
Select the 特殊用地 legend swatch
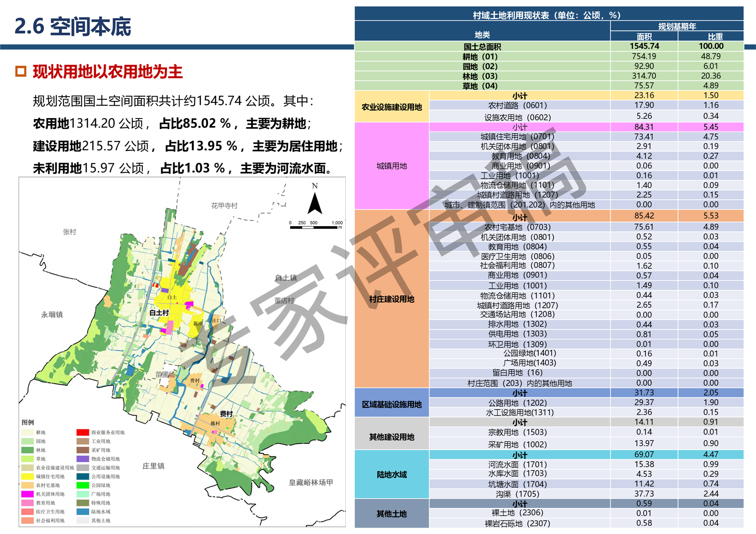tap(83, 503)
